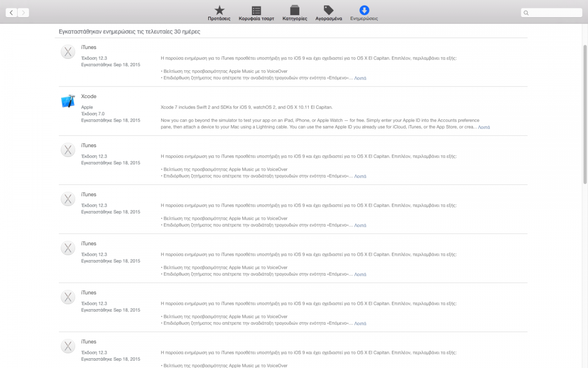
Task: Switch to the Κορυφαία τσαρτ tab
Action: (x=256, y=13)
